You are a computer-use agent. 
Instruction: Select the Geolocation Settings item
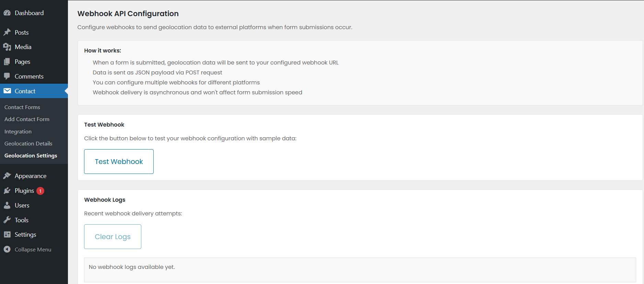coord(31,155)
